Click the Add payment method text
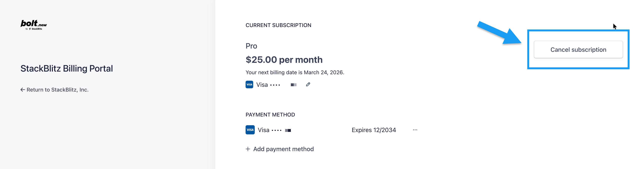Image resolution: width=644 pixels, height=169 pixels. pos(283,149)
